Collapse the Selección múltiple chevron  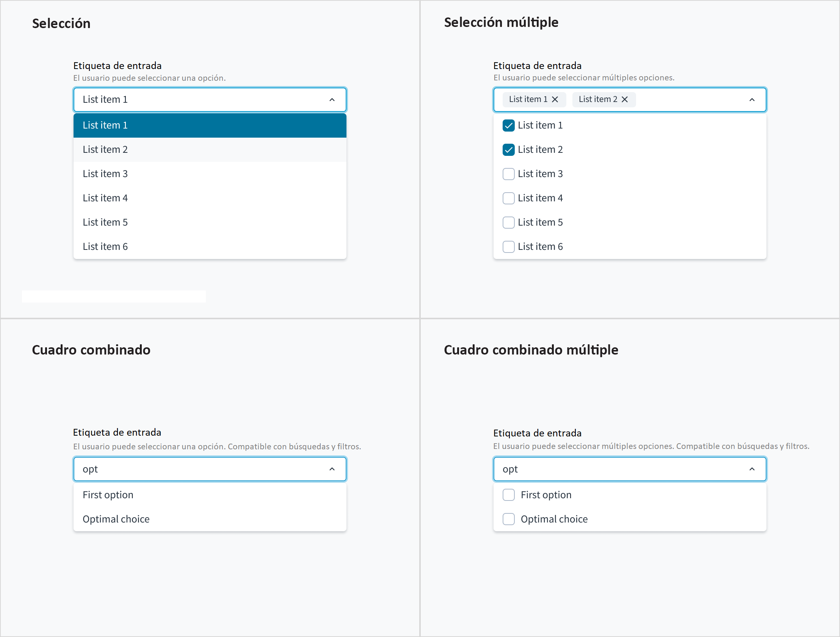[x=752, y=99]
